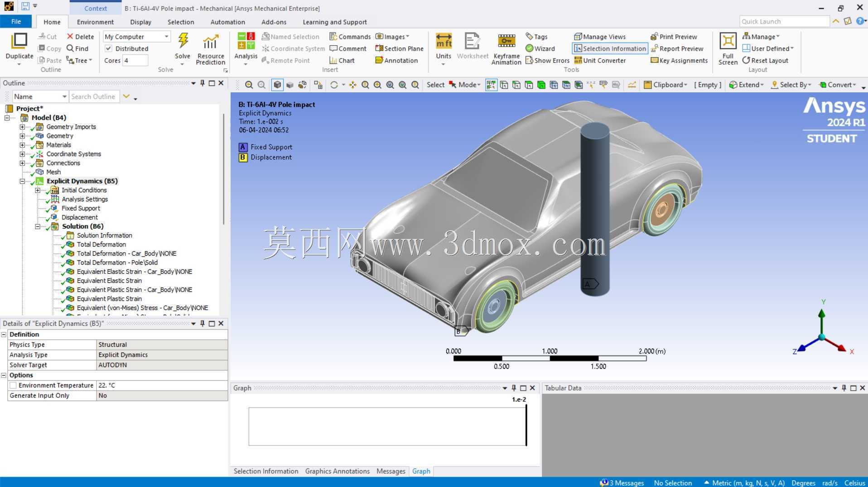Select the shaded exterior display cube icon
This screenshot has height=487, width=868.
click(277, 85)
